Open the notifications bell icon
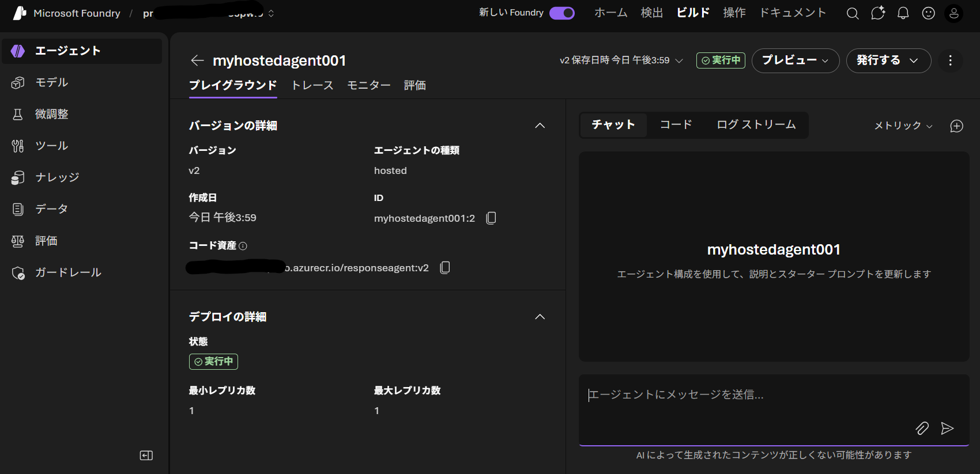Viewport: 980px width, 474px height. (903, 13)
